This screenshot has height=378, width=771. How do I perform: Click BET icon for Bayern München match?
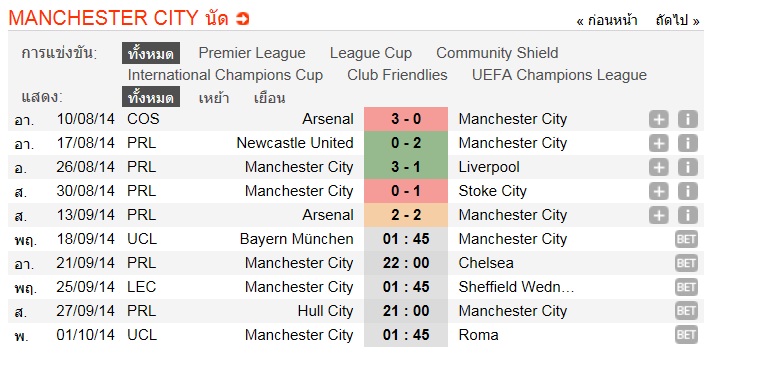click(686, 239)
